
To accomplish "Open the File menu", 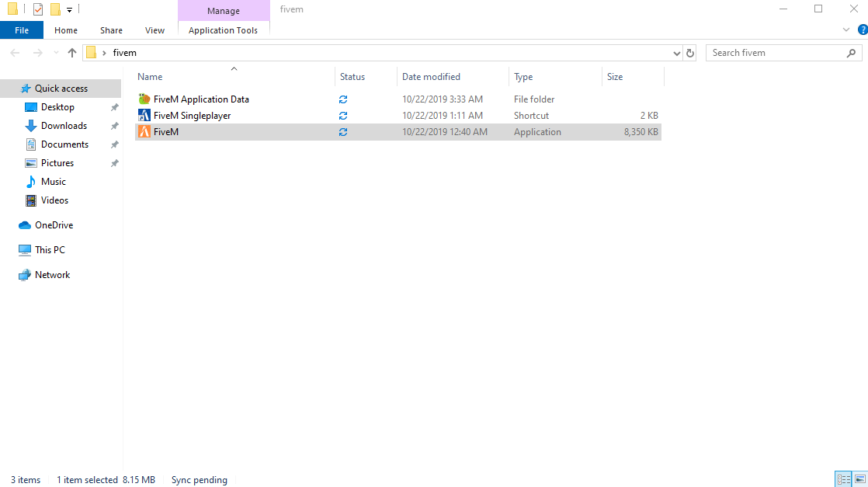I will [22, 30].
